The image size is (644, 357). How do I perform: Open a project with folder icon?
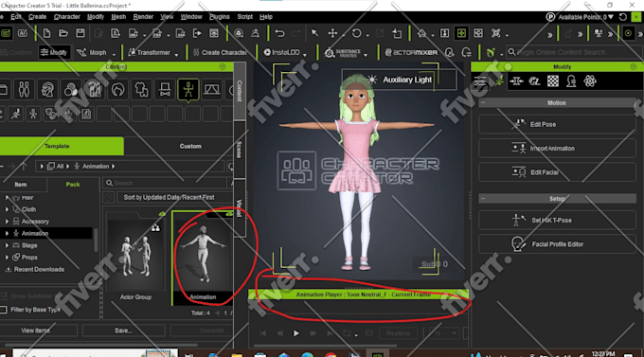tap(63, 33)
